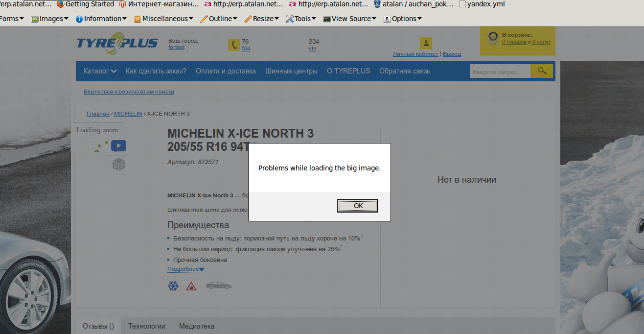Click the shopping cart icon
The width and height of the screenshot is (644, 334).
click(x=492, y=39)
